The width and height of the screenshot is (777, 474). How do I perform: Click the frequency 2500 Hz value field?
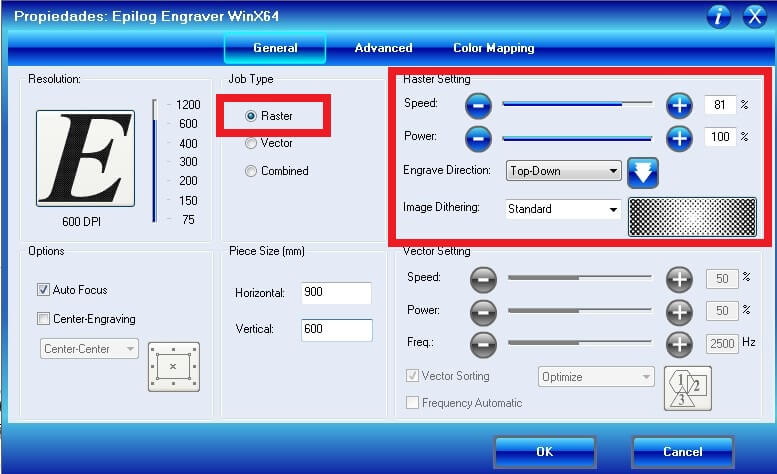722,343
